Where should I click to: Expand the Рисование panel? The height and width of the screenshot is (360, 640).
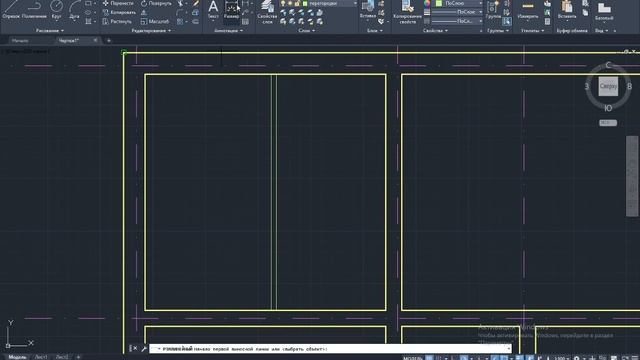[50, 31]
